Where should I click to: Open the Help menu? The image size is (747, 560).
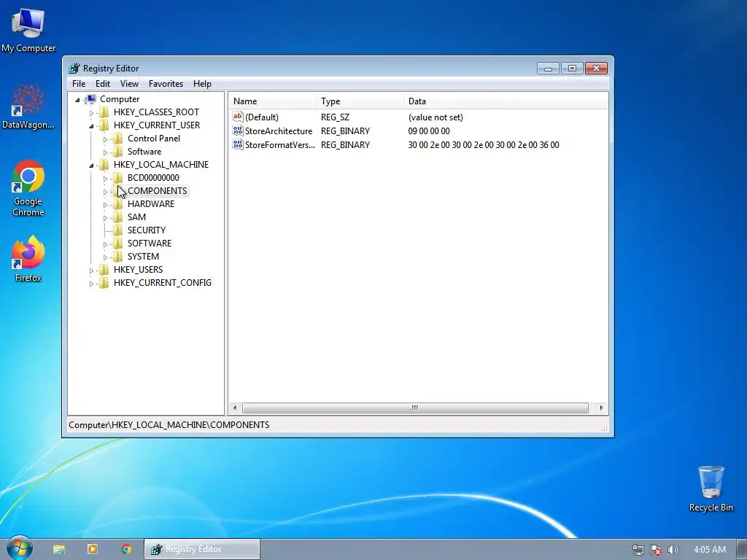[x=202, y=84]
